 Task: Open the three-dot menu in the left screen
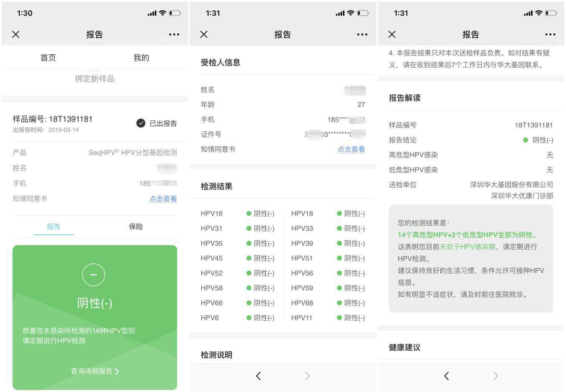174,35
